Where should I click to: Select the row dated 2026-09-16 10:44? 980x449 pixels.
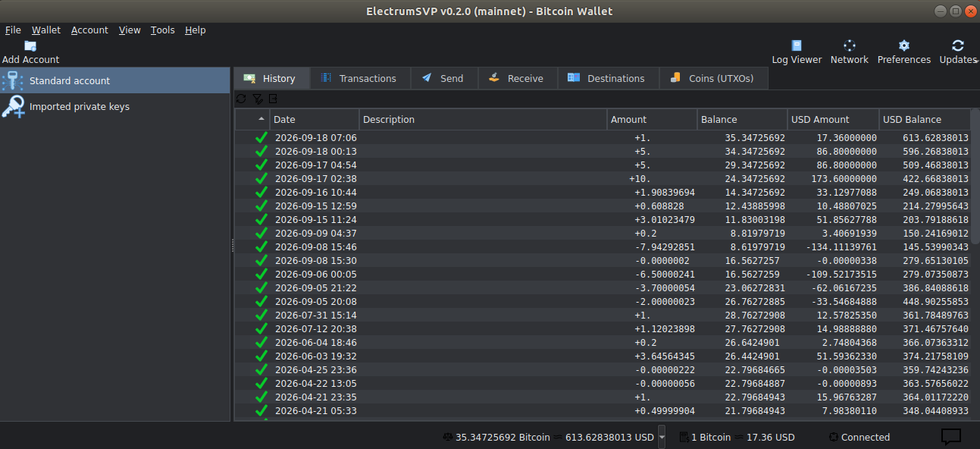(603, 193)
